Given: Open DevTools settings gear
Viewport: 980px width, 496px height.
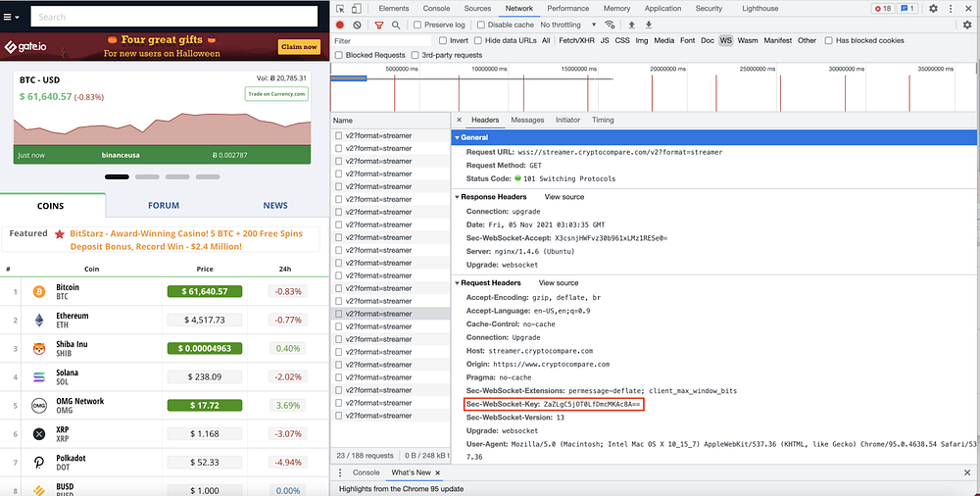Looking at the screenshot, I should [x=934, y=9].
